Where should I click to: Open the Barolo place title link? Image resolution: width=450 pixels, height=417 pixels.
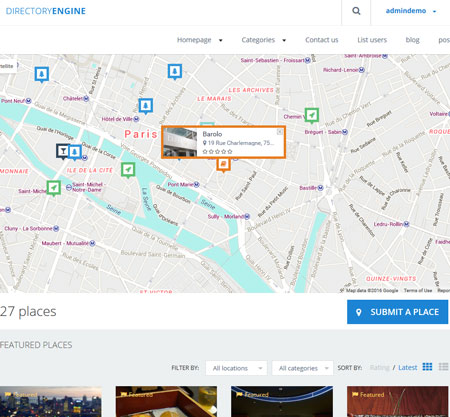[x=212, y=134]
